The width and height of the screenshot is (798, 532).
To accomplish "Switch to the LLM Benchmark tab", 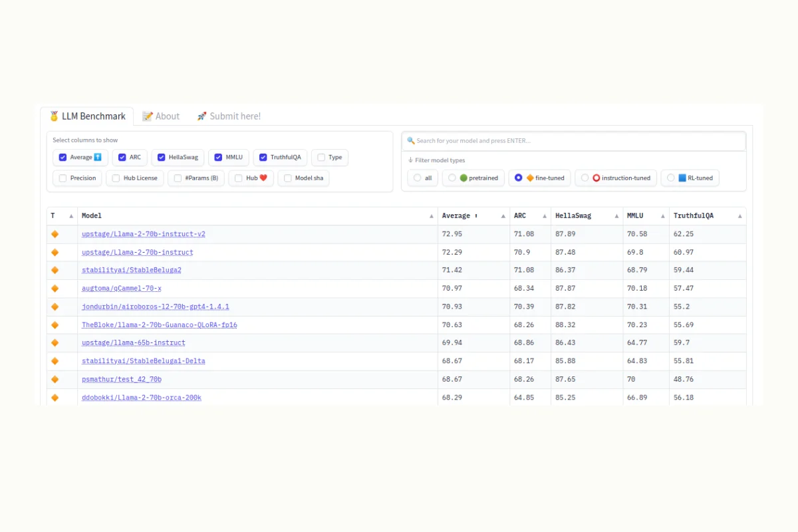I will 87,116.
